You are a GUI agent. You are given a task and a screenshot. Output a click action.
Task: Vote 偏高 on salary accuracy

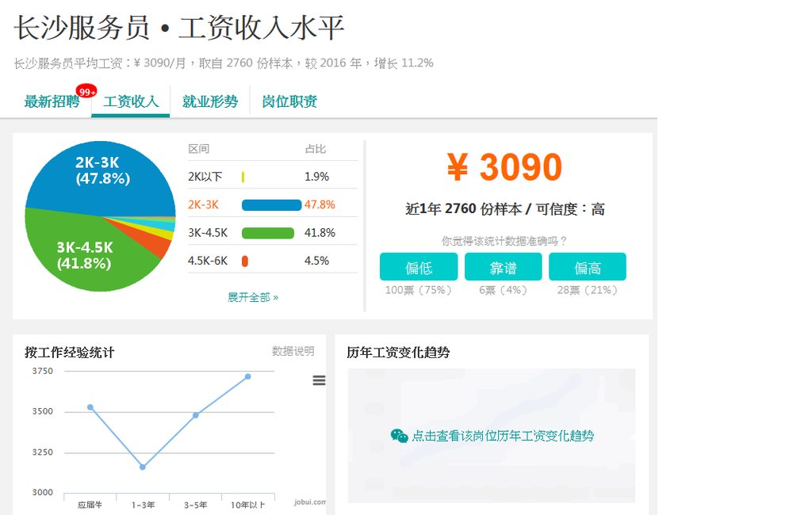(588, 267)
